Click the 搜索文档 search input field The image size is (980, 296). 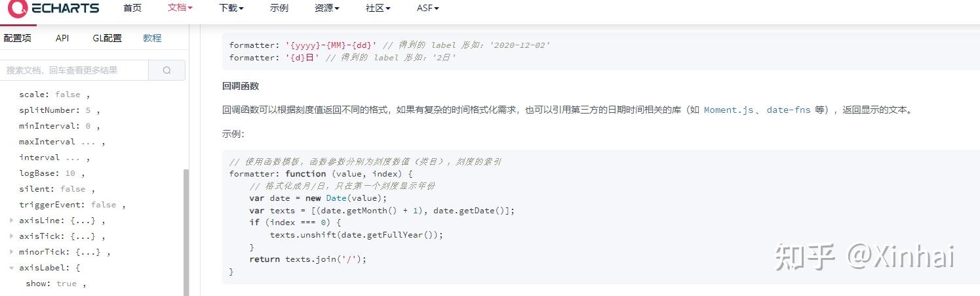click(x=75, y=70)
